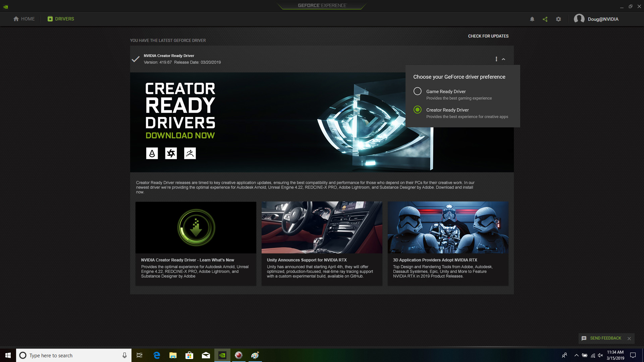Click the NVIDIA taskbar tray icon
Viewport: 644px width, 362px height.
click(x=222, y=355)
